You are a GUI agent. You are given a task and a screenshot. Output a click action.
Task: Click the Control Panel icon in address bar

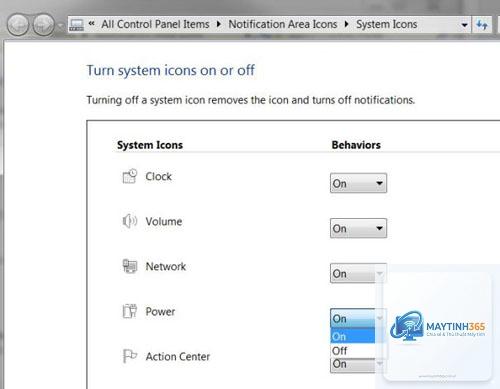point(77,25)
